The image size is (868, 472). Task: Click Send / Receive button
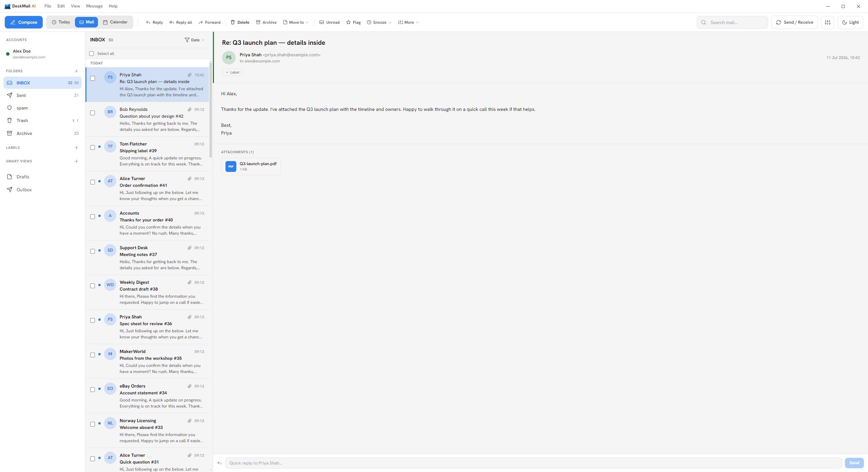(x=794, y=22)
